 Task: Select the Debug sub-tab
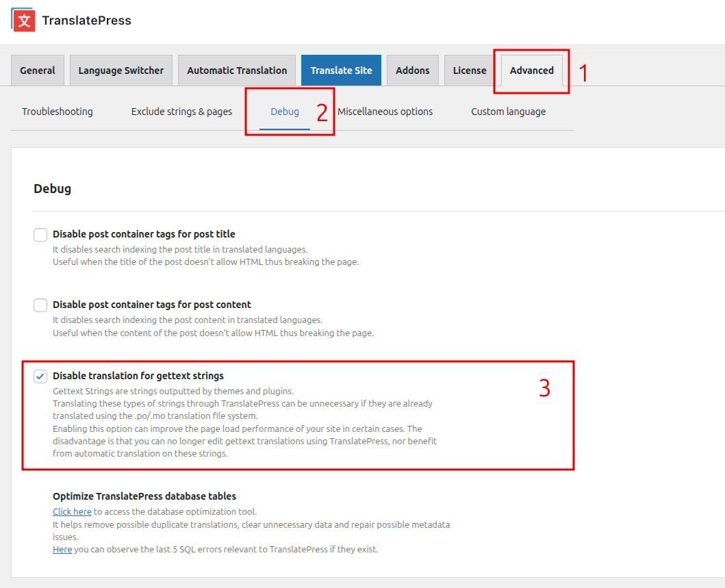click(x=285, y=112)
